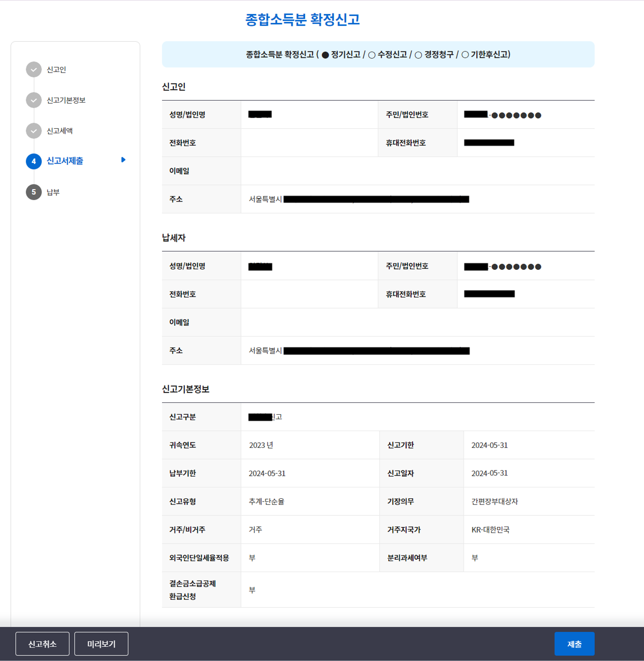Select the 기한후신고 radio option
This screenshot has width=644, height=661.
click(x=465, y=55)
